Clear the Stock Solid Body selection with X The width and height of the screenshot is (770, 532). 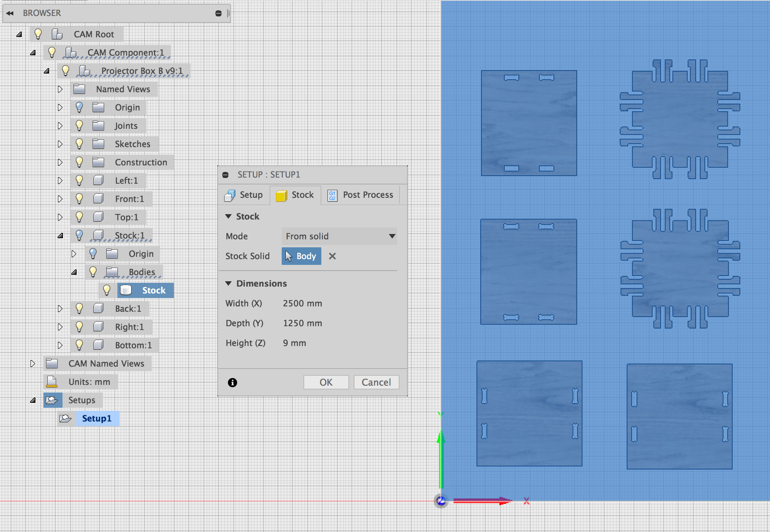click(332, 256)
